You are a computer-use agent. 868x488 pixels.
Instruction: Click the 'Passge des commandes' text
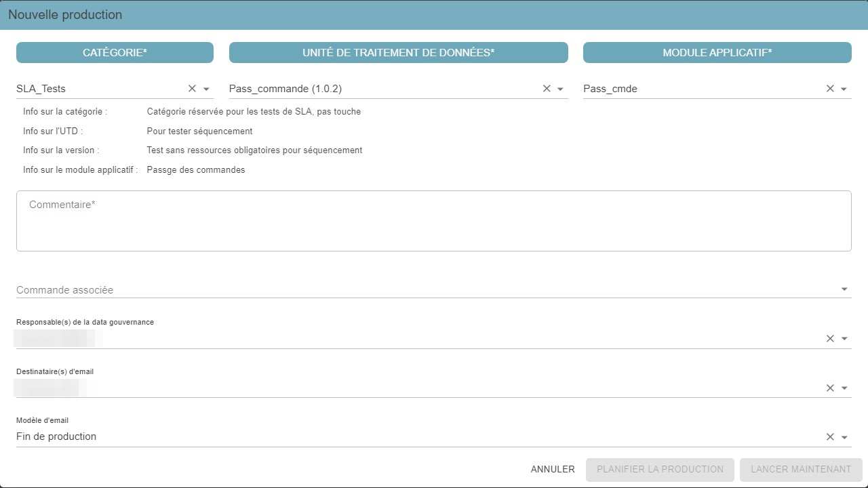[x=196, y=170]
